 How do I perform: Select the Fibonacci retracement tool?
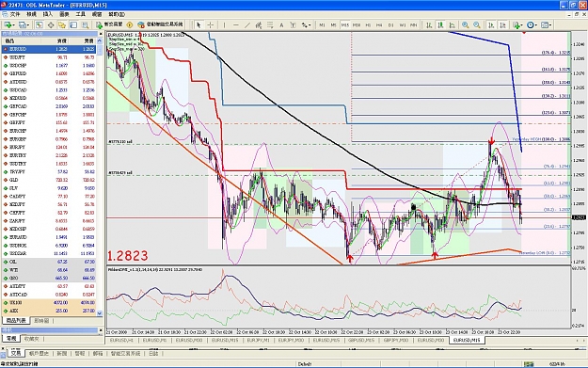(270, 24)
